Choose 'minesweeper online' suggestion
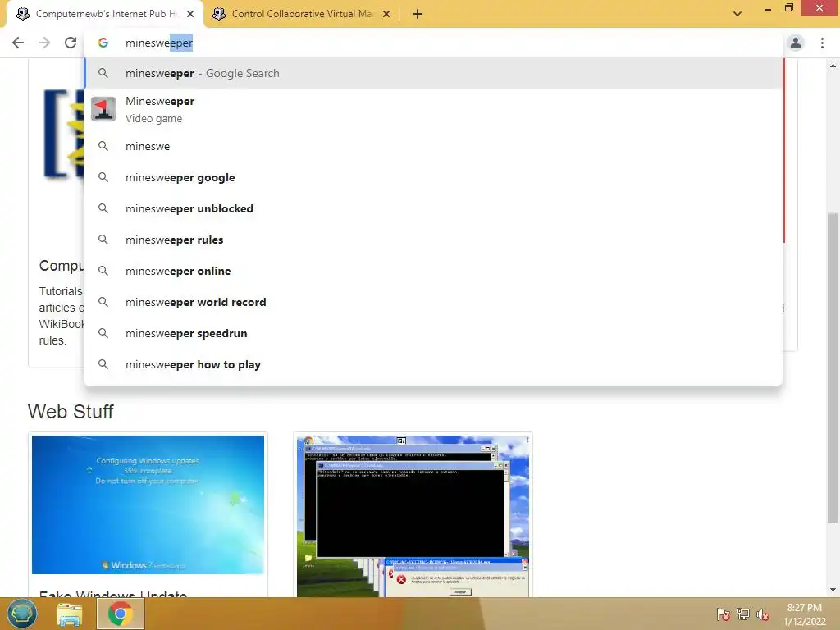Viewport: 840px width, 630px height. tap(433, 271)
